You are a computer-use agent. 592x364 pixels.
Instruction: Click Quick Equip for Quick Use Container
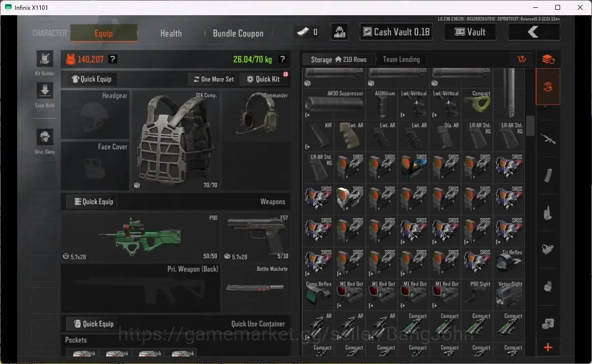click(92, 324)
